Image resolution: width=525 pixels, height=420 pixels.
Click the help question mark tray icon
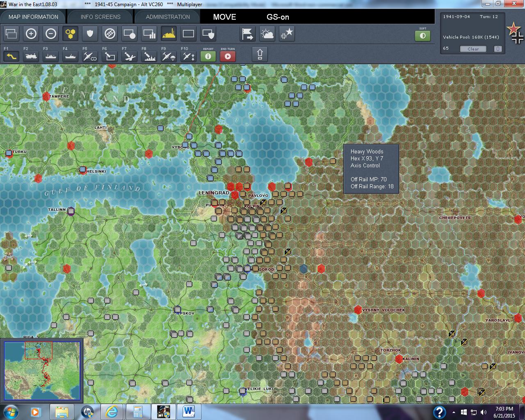point(439,412)
